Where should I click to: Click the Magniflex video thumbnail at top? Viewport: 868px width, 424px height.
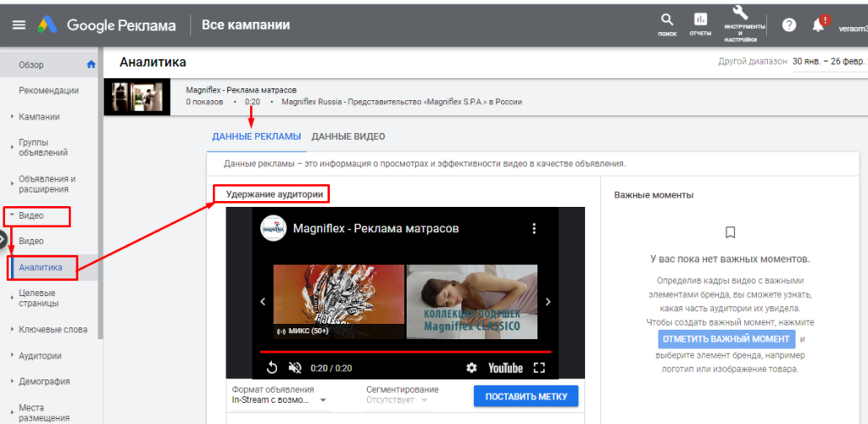(x=137, y=97)
